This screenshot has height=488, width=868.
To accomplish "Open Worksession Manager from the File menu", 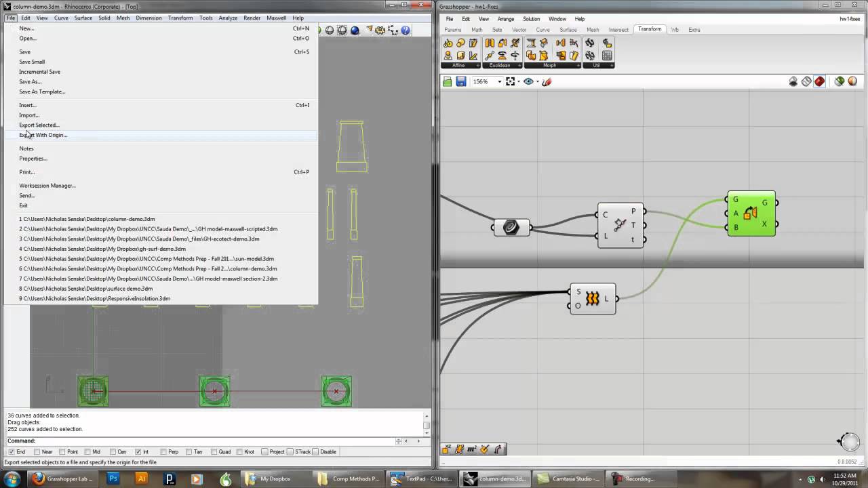I will tap(160, 185).
